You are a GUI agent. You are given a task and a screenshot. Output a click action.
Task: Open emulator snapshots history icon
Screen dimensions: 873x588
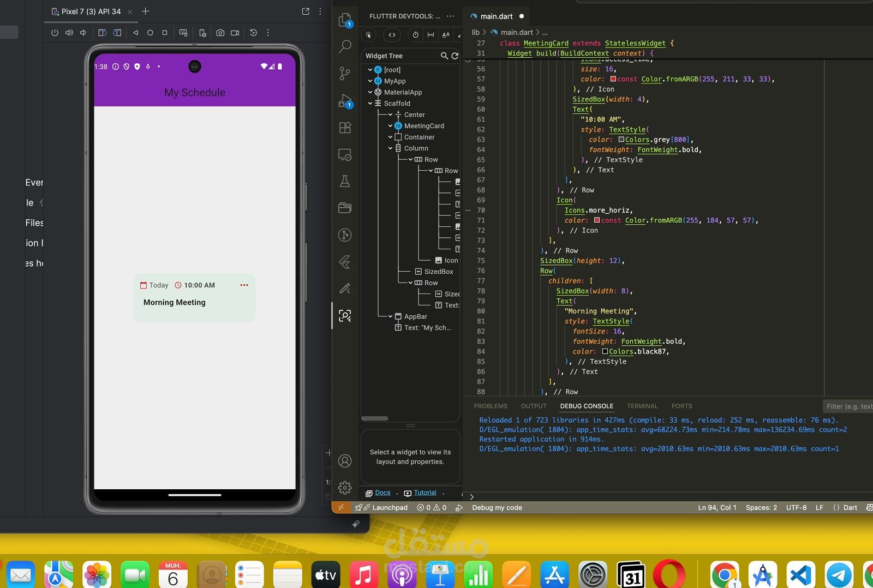point(254,33)
